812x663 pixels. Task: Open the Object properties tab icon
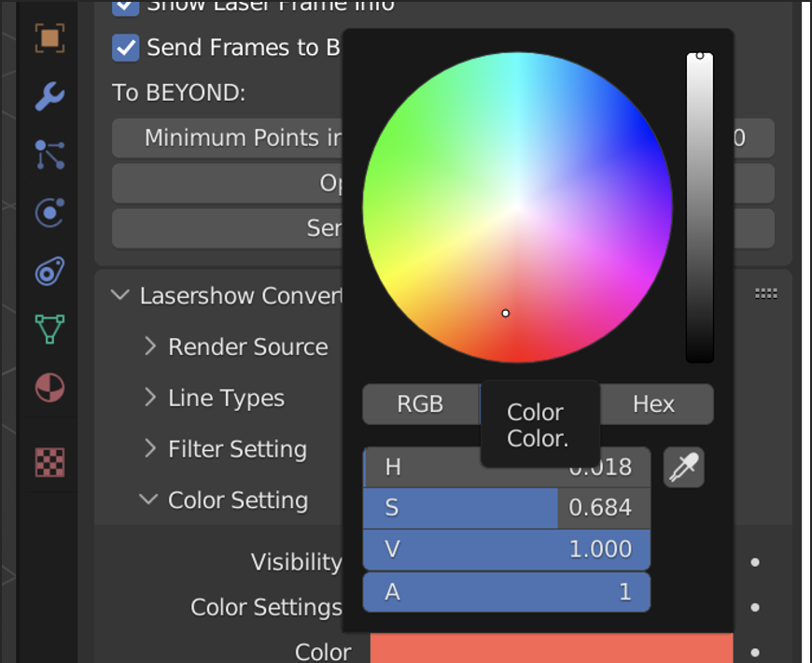point(49,37)
